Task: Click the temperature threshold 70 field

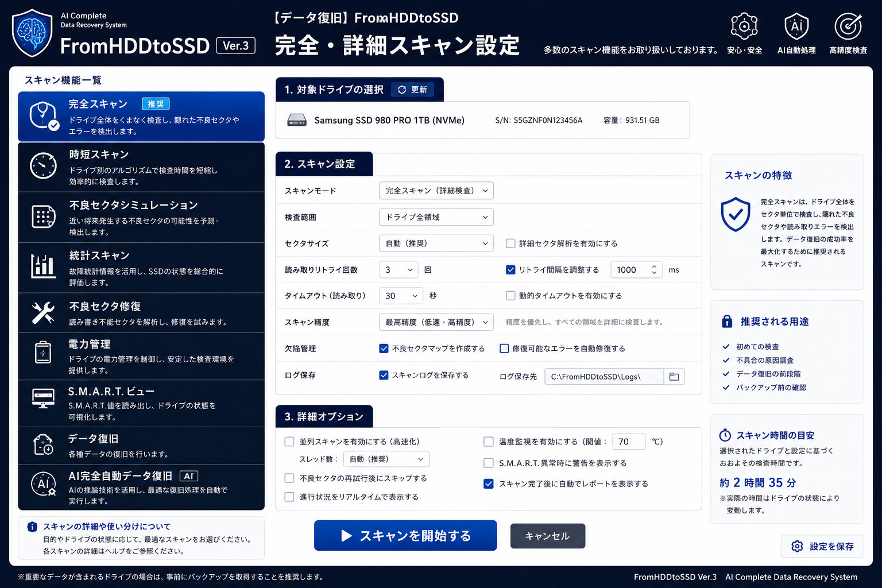Action: pos(629,442)
